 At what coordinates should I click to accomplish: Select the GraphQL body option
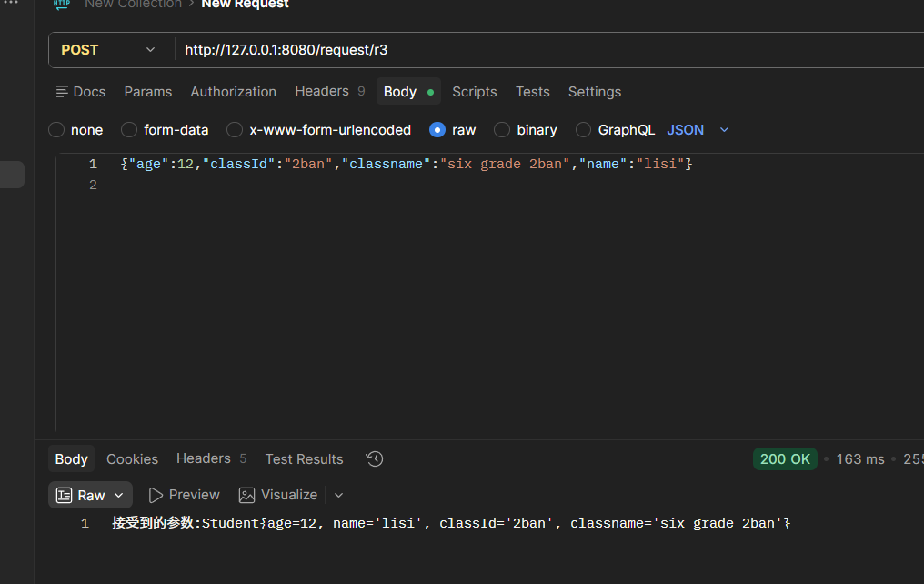[x=583, y=130]
